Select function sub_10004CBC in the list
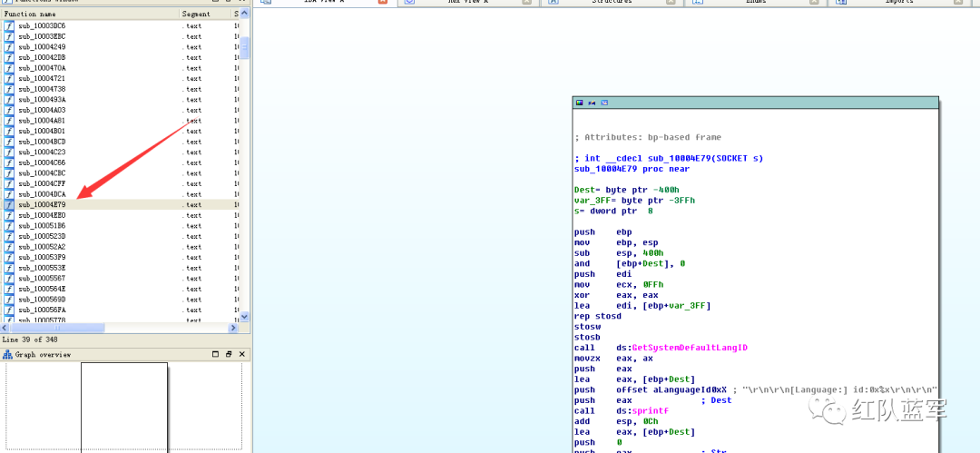Screen dimensions: 980x453 (x=120, y=173)
